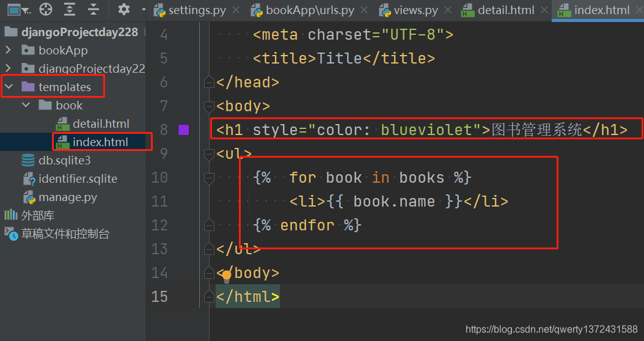The height and width of the screenshot is (341, 644).
Task: Open the project panel settings gear
Action: [x=123, y=9]
